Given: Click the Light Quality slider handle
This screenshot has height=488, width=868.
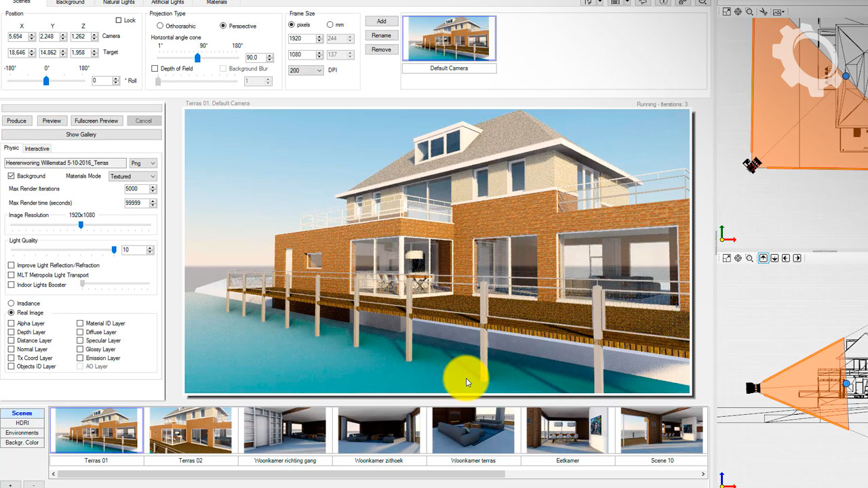Looking at the screenshot, I should pyautogui.click(x=114, y=250).
